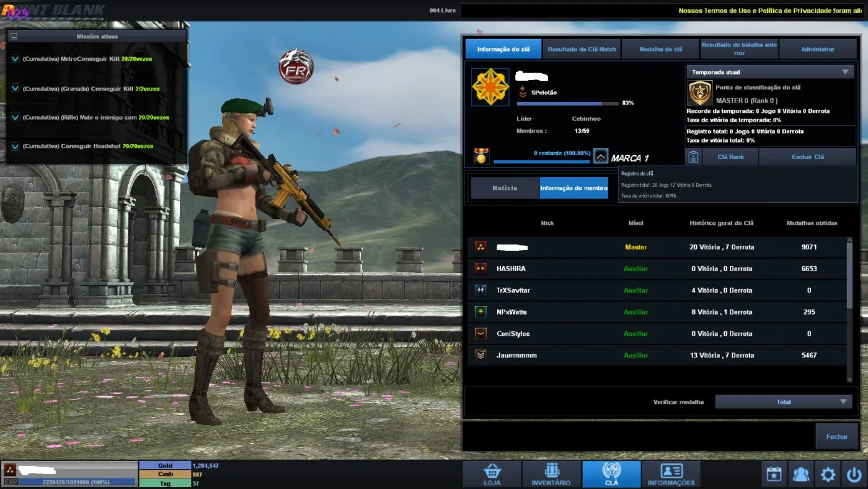Select the NPxWatts member name
The image size is (868, 489).
pyautogui.click(x=511, y=312)
